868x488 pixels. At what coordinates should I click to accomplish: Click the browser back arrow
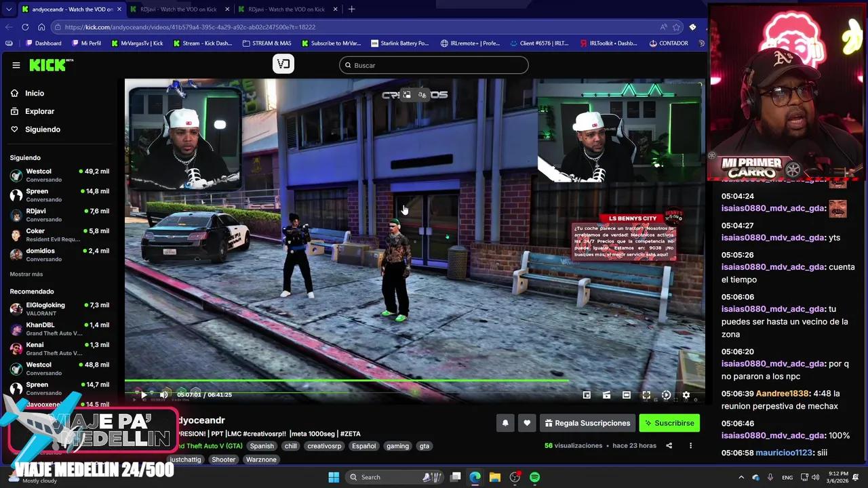coord(9,27)
